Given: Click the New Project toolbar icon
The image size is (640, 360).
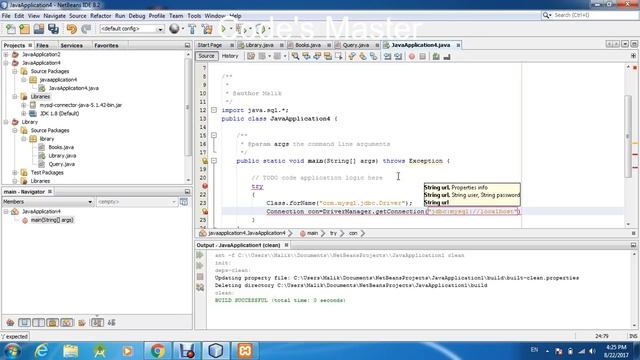Looking at the screenshot, I should coord(24,29).
